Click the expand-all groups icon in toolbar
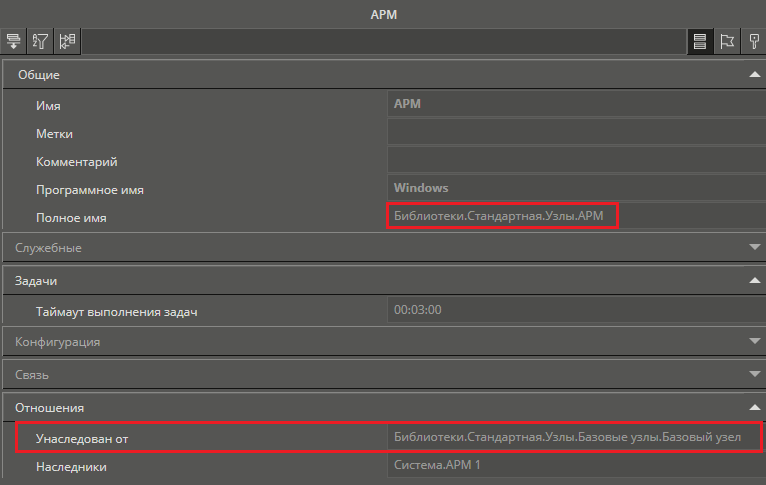Image resolution: width=766 pixels, height=485 pixels. click(x=14, y=41)
